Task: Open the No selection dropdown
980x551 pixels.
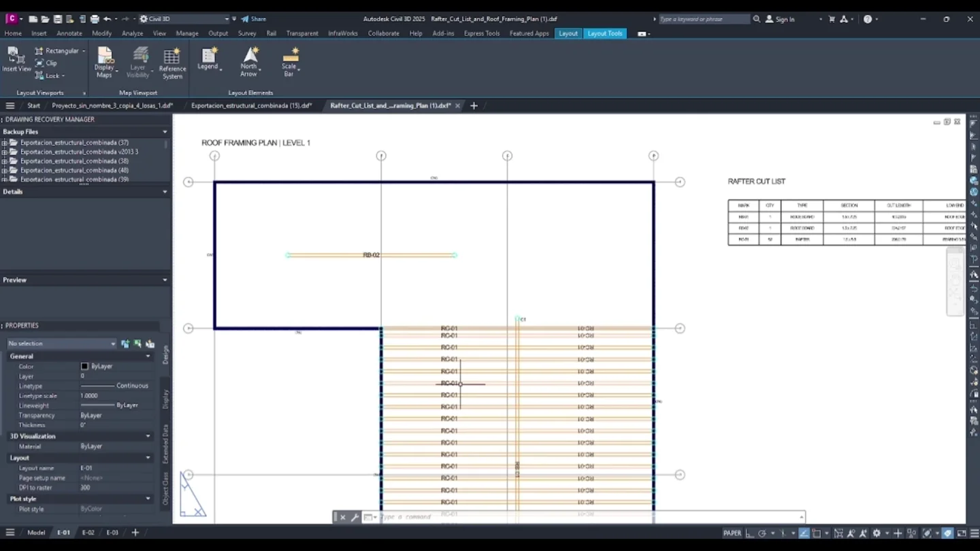Action: (61, 344)
